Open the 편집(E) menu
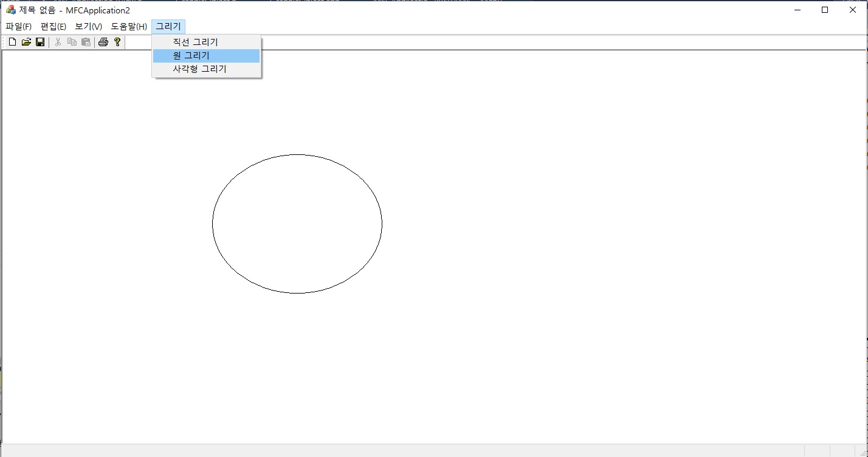The width and height of the screenshot is (868, 457). pos(53,27)
